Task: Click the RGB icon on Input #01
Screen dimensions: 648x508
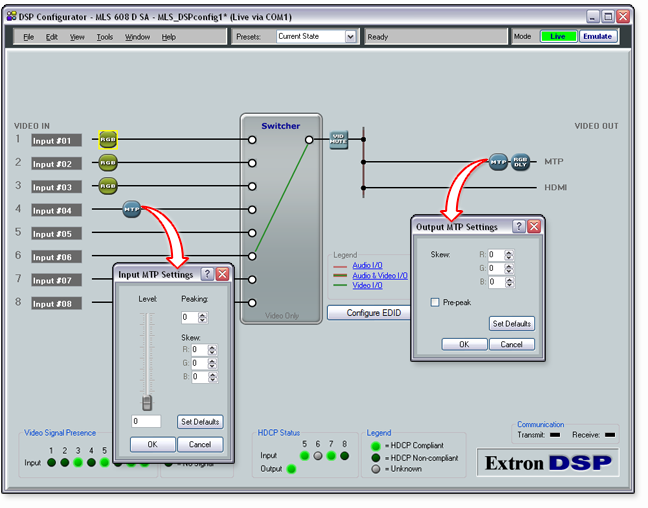Action: point(108,139)
